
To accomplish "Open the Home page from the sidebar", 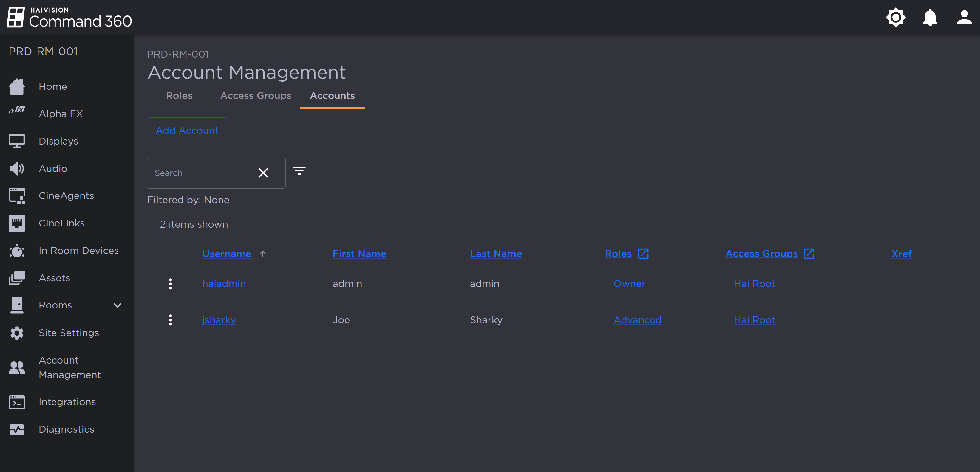I will click(x=53, y=86).
